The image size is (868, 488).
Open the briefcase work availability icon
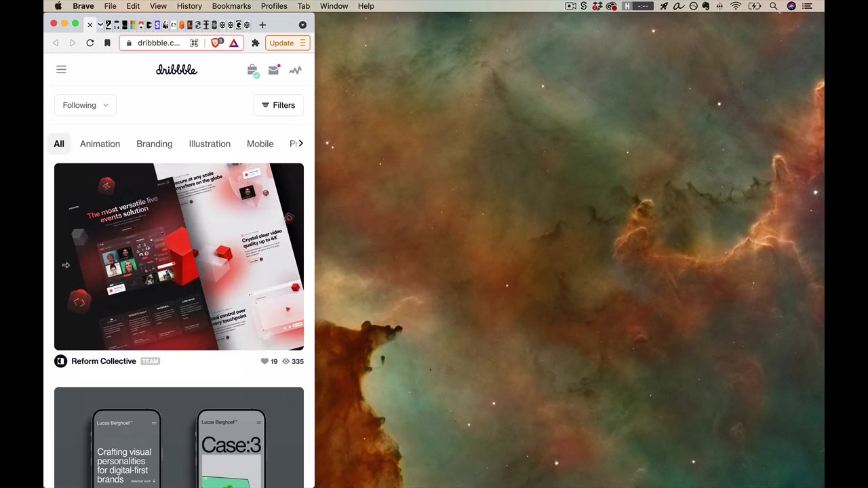[x=252, y=70]
